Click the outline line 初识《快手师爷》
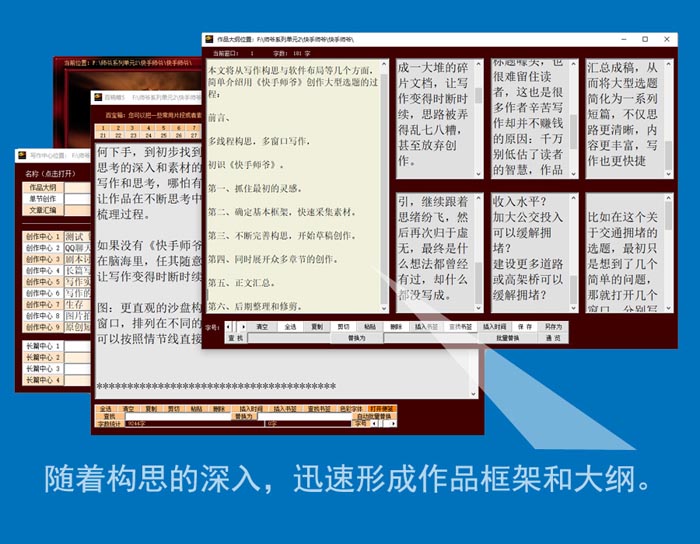The image size is (700, 544). 246,165
